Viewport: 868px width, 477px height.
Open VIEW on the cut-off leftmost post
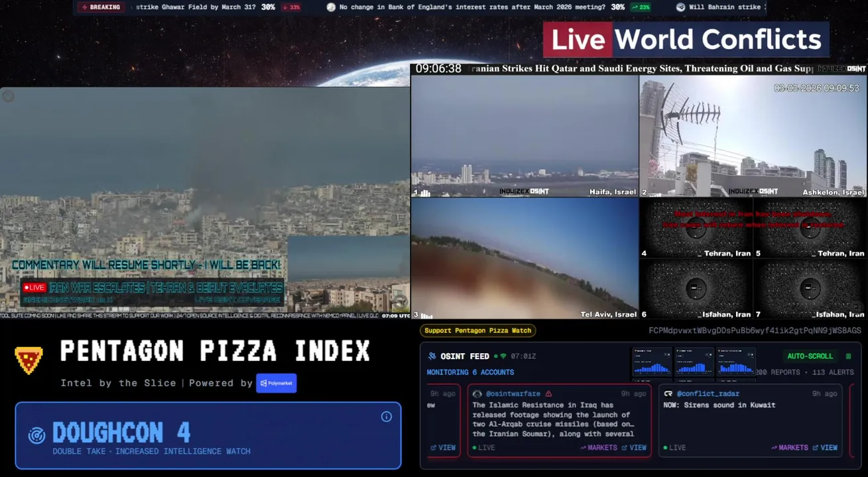(443, 448)
